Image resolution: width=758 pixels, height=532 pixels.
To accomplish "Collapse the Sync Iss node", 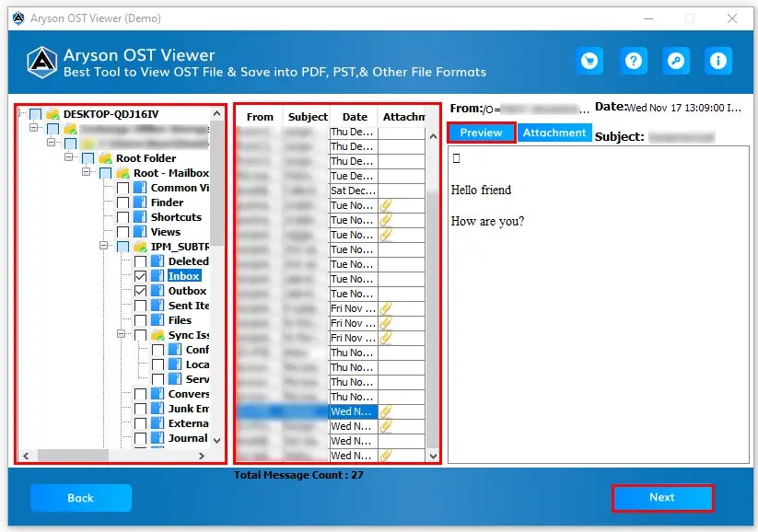I will [121, 333].
